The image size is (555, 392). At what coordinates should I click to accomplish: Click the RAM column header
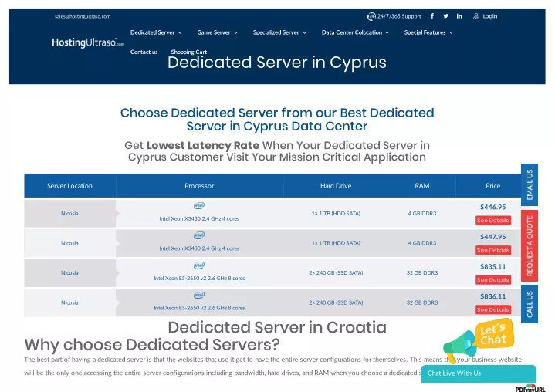(x=422, y=186)
